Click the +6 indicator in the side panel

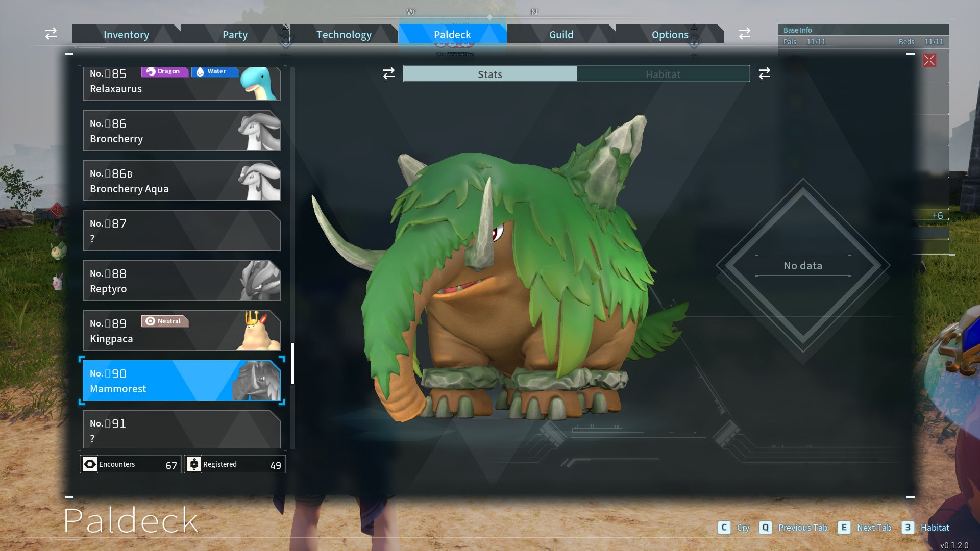click(937, 216)
